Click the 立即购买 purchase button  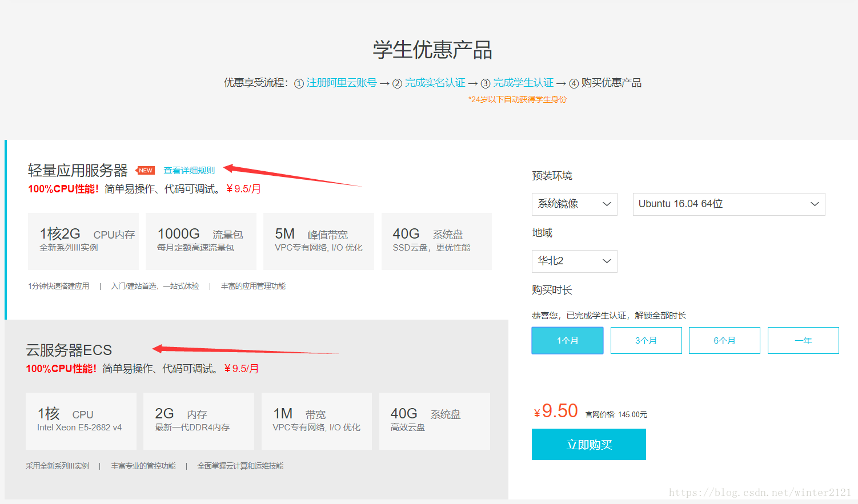coord(588,444)
